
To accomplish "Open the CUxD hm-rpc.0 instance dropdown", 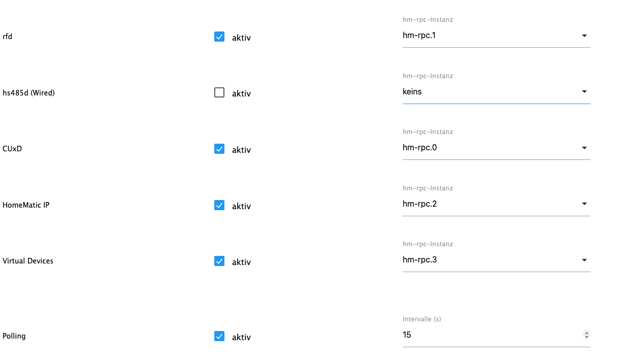I will [496, 148].
